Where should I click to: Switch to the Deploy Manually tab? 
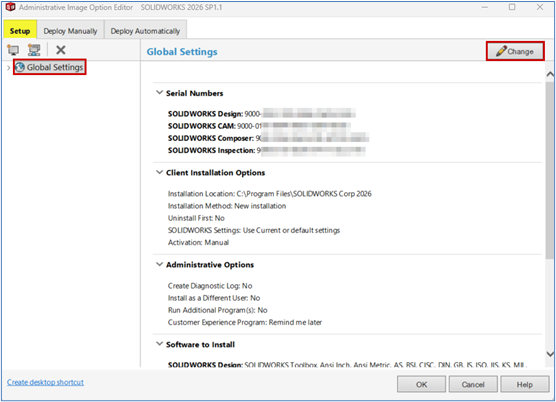coord(70,31)
